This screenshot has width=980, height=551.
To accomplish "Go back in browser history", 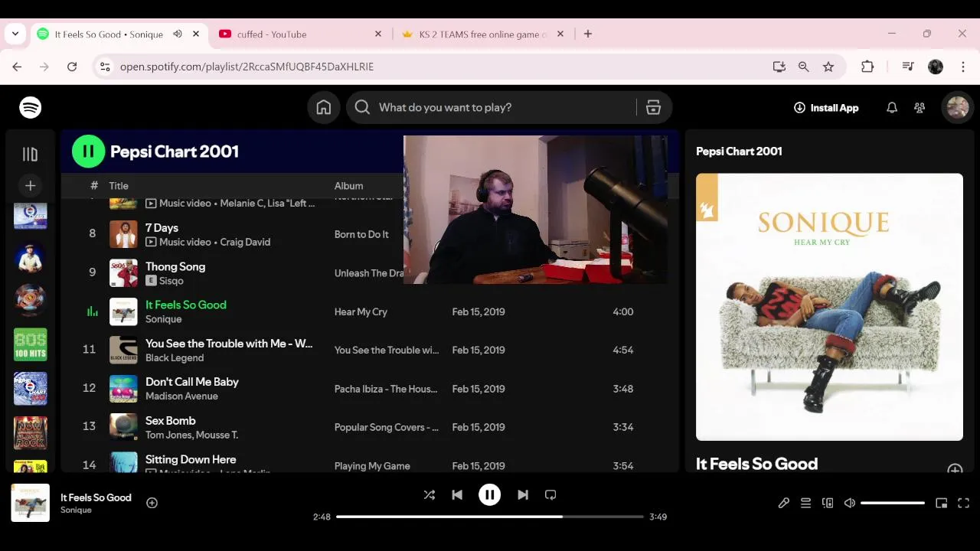I will pyautogui.click(x=17, y=67).
